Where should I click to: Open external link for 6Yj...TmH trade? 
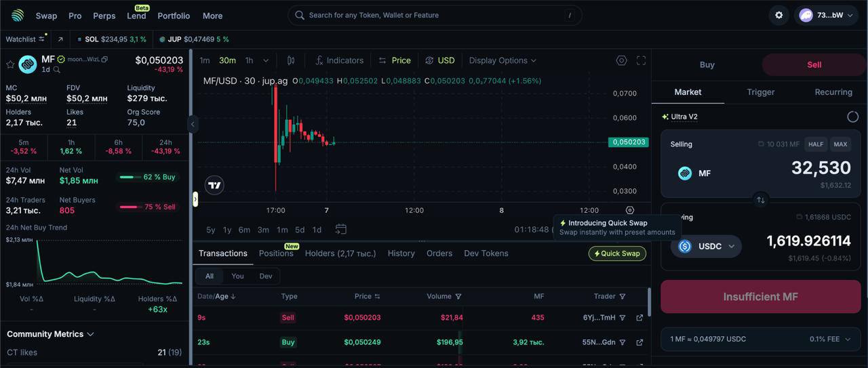tap(639, 318)
